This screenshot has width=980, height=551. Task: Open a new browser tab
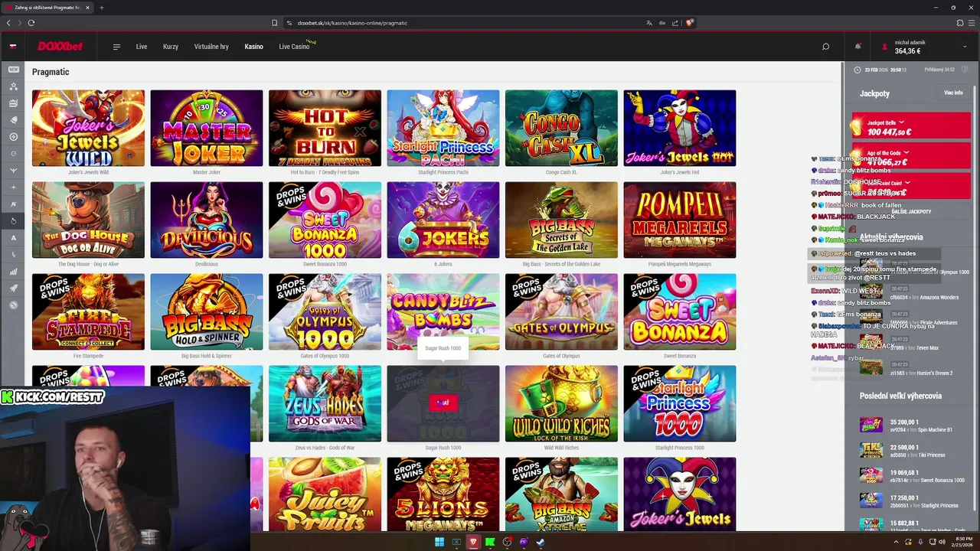pyautogui.click(x=101, y=8)
